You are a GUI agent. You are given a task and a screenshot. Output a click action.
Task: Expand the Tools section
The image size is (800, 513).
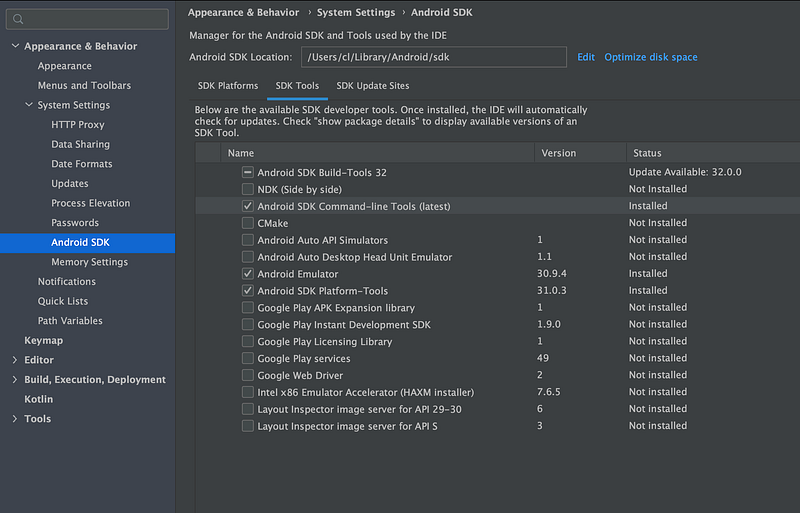tap(15, 419)
